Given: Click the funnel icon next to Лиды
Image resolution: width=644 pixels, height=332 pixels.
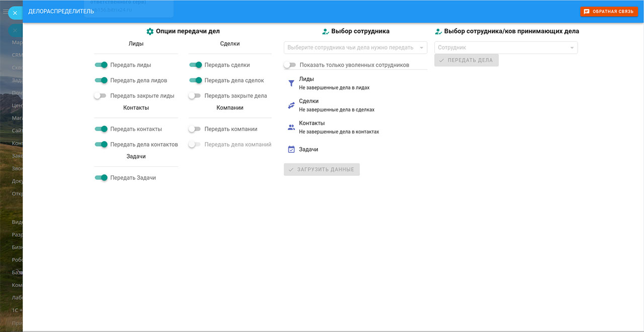Looking at the screenshot, I should pyautogui.click(x=291, y=83).
